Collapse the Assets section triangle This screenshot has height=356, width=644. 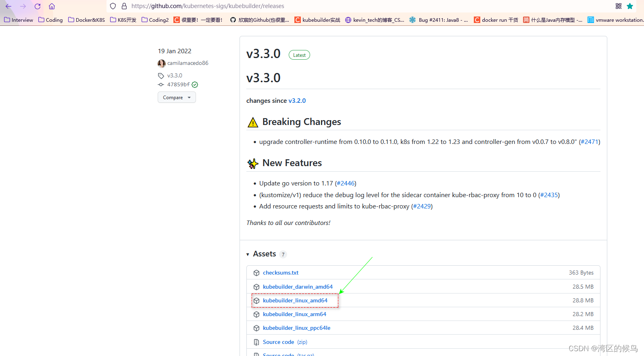click(248, 254)
